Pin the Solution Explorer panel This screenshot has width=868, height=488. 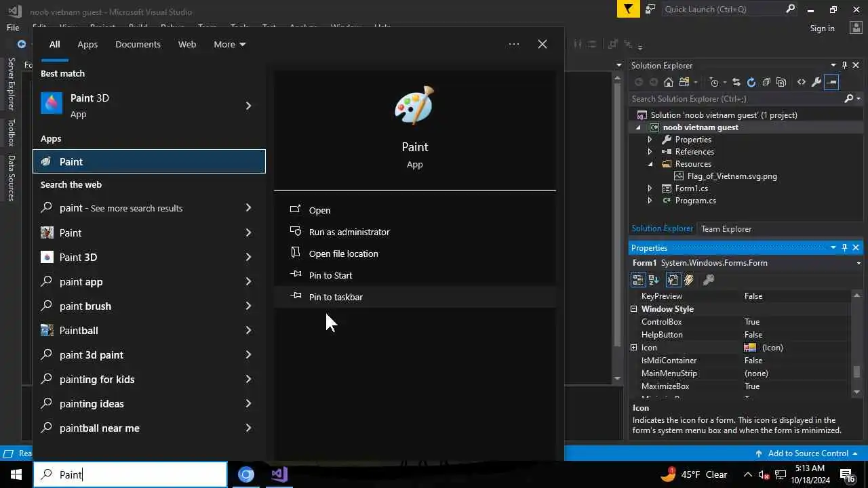pyautogui.click(x=844, y=65)
